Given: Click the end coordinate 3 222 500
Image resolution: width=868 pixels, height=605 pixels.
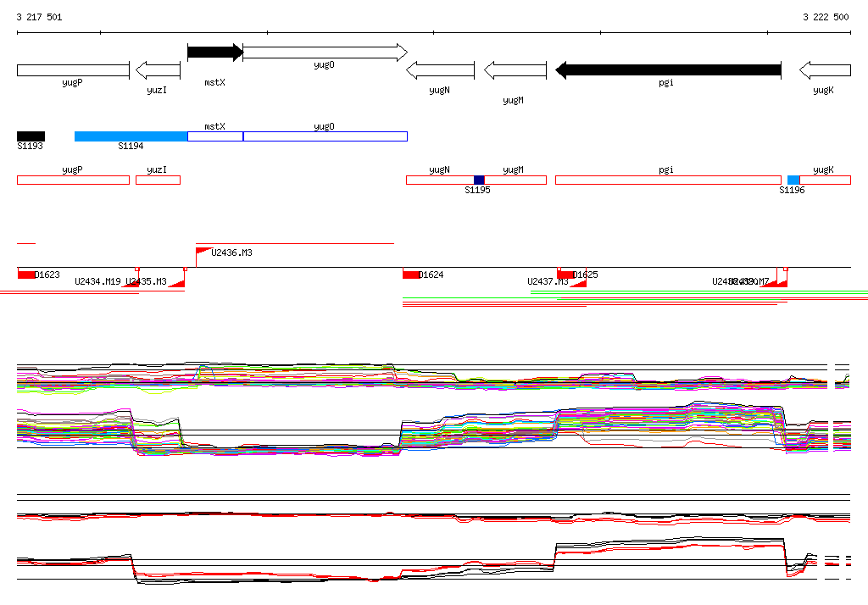Looking at the screenshot, I should point(826,17).
